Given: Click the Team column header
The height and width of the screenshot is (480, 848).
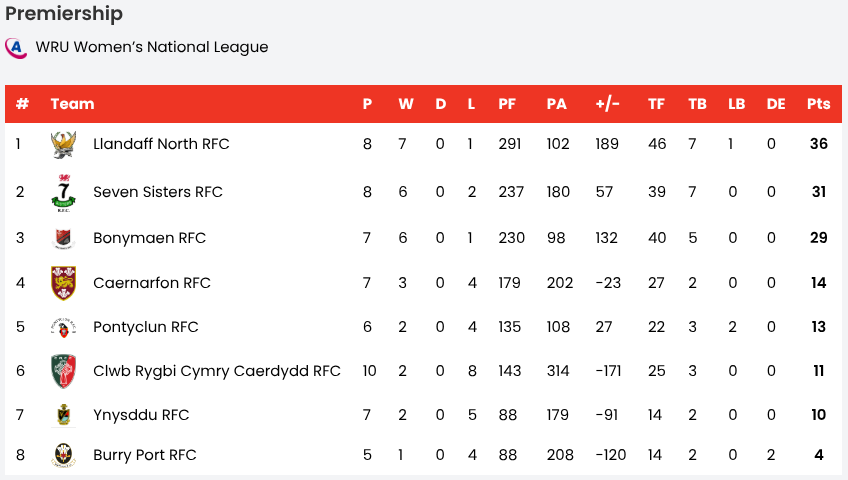Looking at the screenshot, I should point(72,104).
